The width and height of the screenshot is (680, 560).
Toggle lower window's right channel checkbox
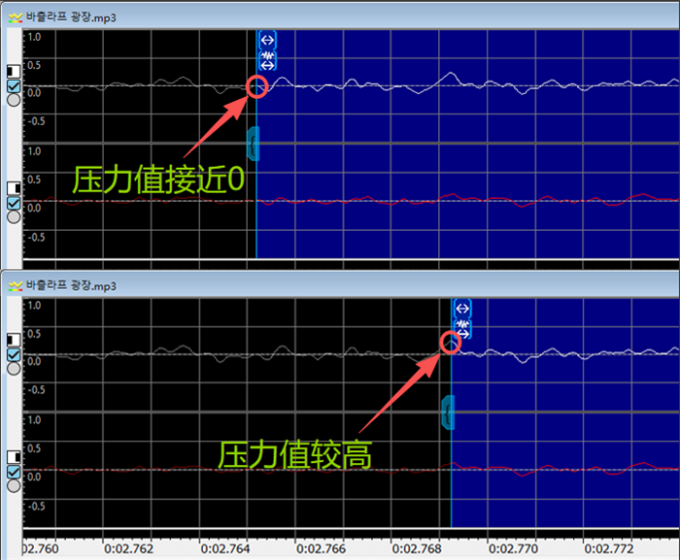coord(14,472)
